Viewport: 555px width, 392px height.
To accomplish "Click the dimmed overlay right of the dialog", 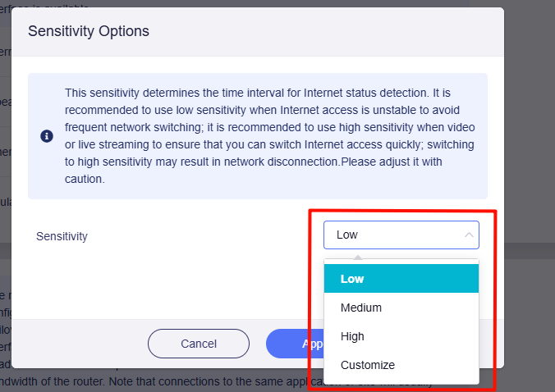I will pos(530,164).
